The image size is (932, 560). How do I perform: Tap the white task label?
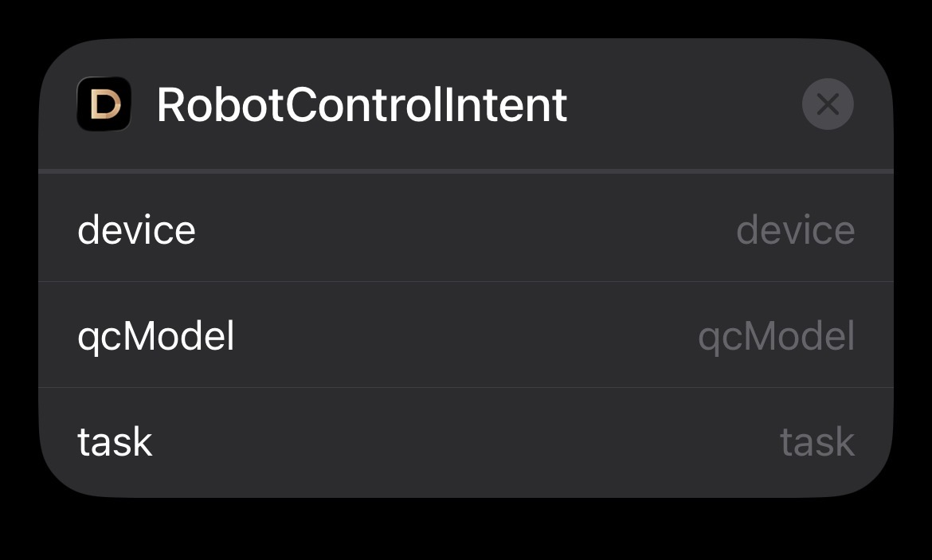(115, 441)
